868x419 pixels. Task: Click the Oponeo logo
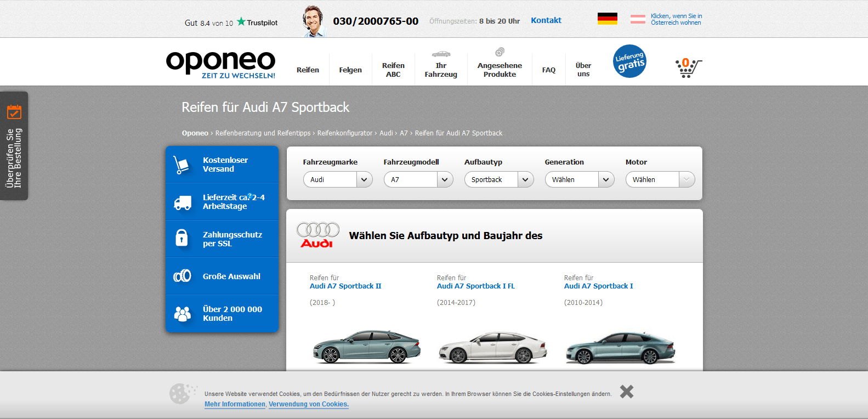(x=220, y=64)
